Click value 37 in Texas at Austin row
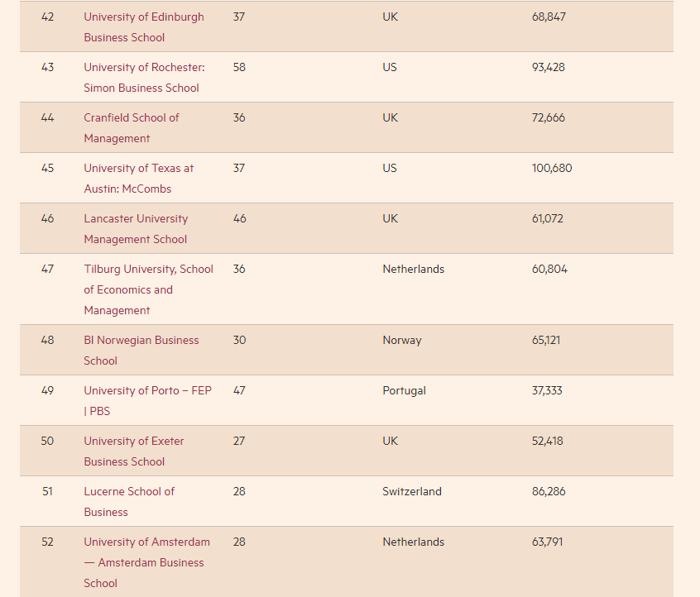700x597 pixels. coord(239,168)
